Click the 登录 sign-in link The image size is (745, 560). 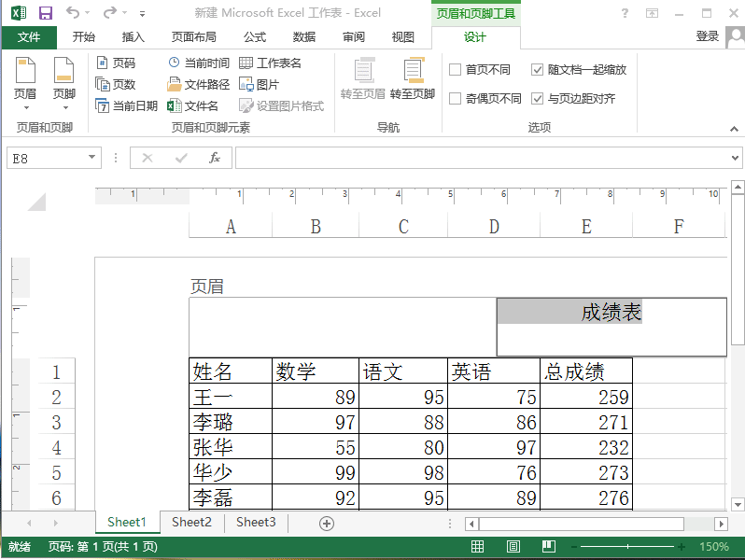coord(708,36)
